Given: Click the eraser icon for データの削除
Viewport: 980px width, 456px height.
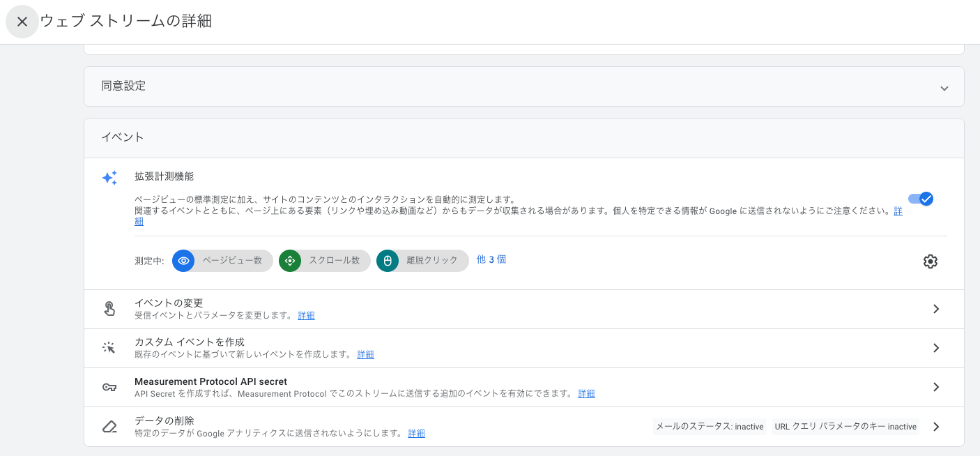Looking at the screenshot, I should pos(109,426).
